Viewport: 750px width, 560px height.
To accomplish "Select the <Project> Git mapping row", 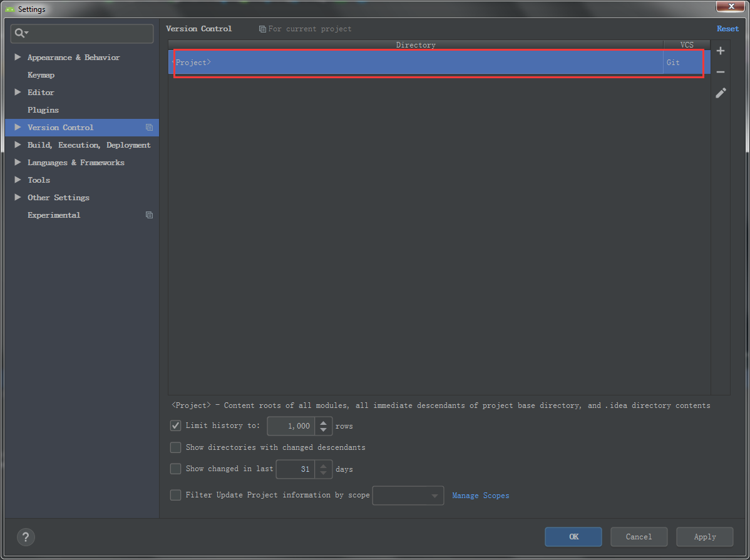I will click(413, 62).
